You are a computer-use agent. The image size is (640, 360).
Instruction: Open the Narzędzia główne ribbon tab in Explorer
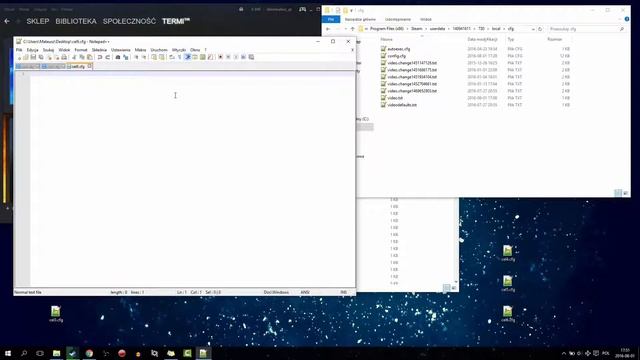[360, 19]
